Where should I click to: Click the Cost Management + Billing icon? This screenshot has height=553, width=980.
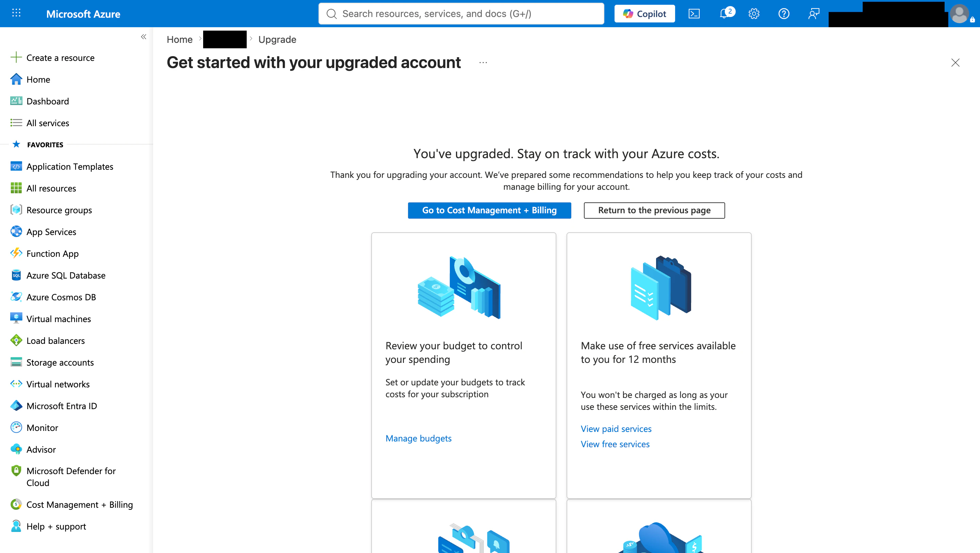click(16, 504)
